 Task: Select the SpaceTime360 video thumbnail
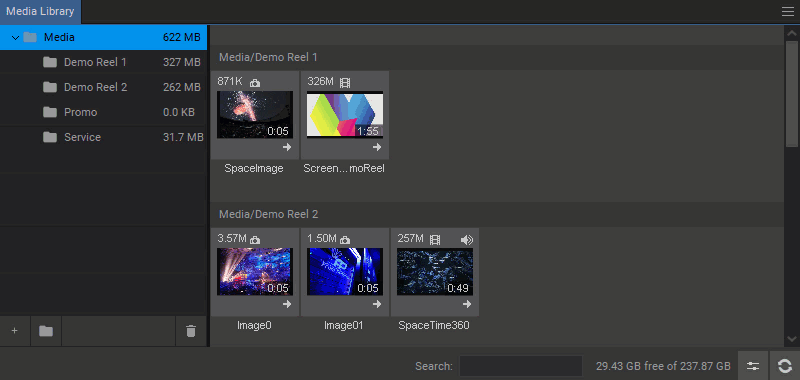point(435,272)
